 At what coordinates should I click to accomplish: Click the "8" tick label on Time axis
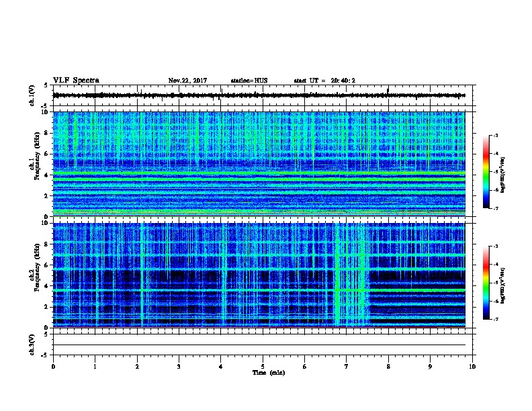tap(388, 366)
